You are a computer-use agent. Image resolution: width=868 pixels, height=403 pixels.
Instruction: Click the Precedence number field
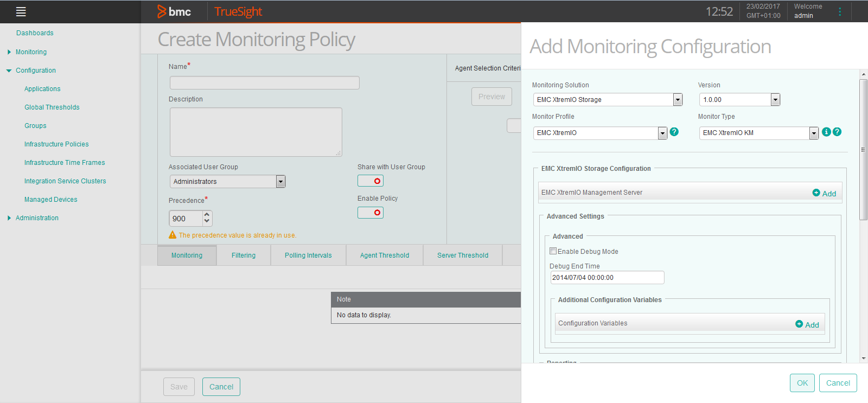point(186,219)
